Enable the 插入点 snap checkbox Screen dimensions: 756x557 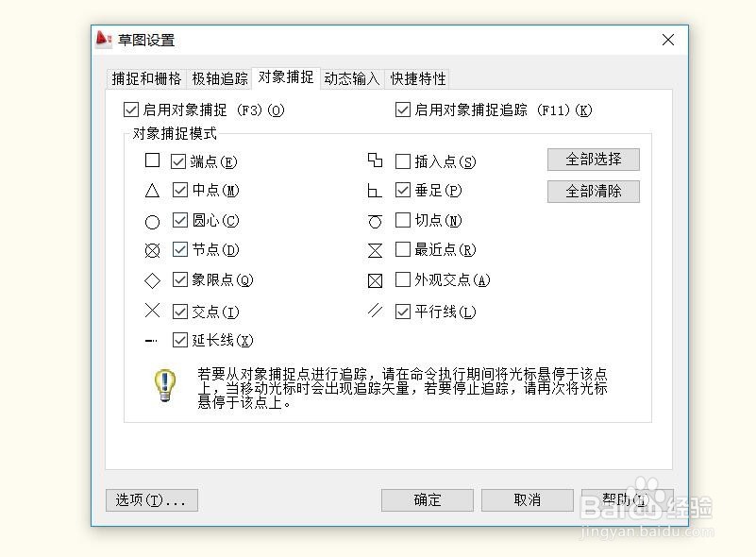(403, 161)
